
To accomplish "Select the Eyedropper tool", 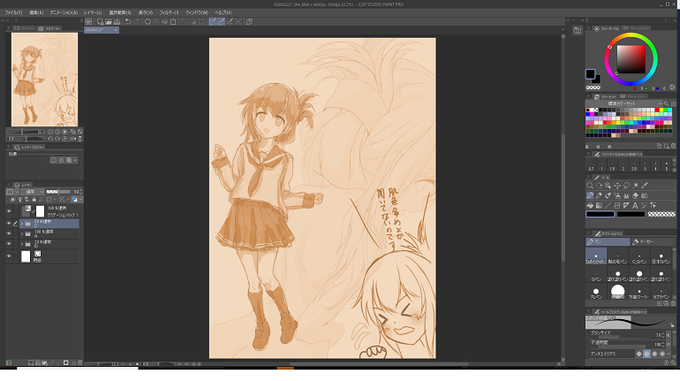I will (x=644, y=186).
